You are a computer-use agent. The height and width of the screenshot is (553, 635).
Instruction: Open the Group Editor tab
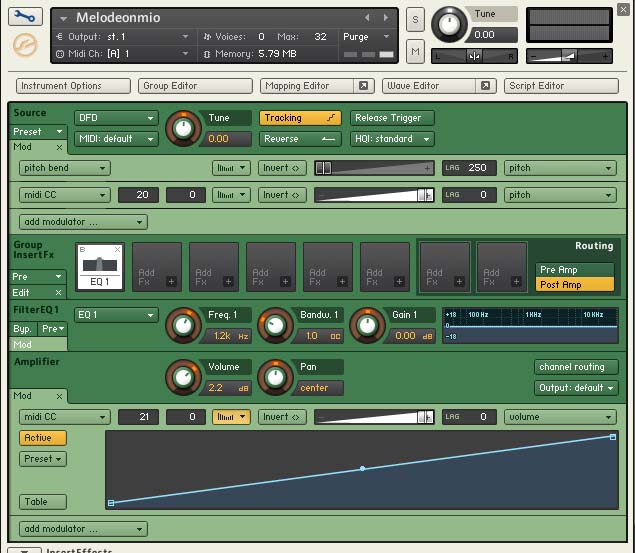pyautogui.click(x=195, y=86)
